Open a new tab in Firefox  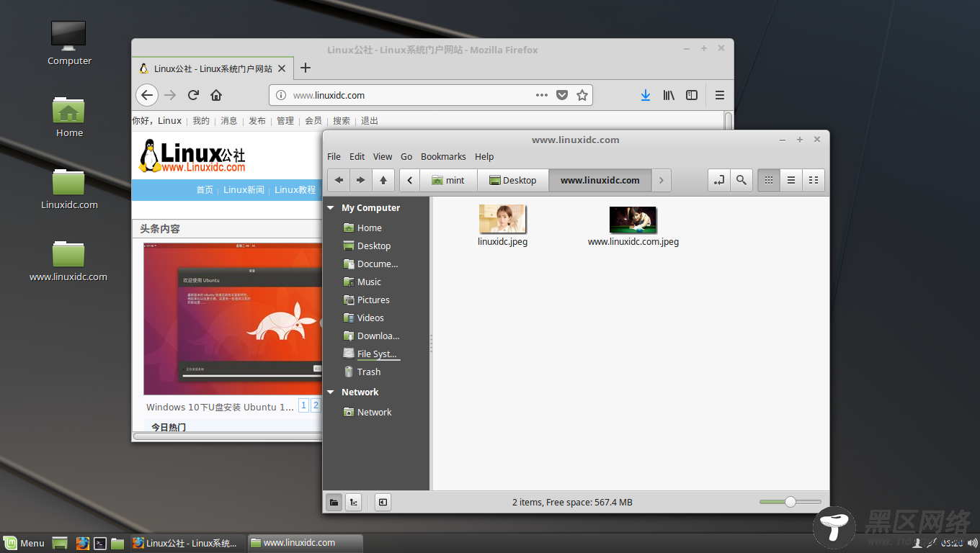[306, 68]
